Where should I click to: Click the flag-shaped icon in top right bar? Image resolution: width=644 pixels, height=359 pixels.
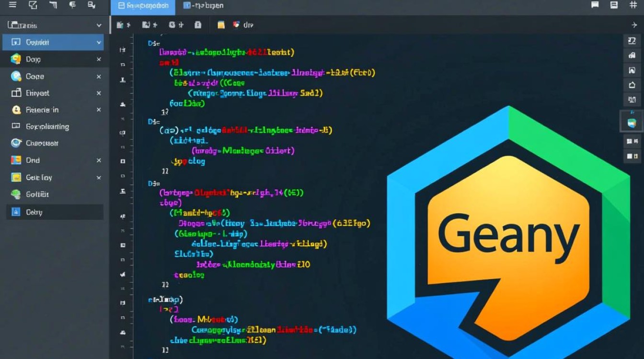click(595, 5)
